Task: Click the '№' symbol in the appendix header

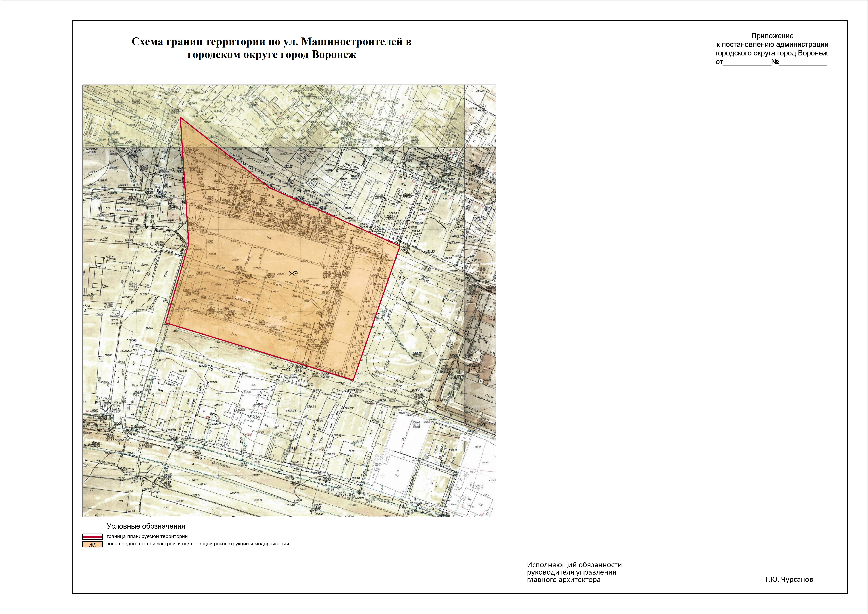Action: click(775, 62)
